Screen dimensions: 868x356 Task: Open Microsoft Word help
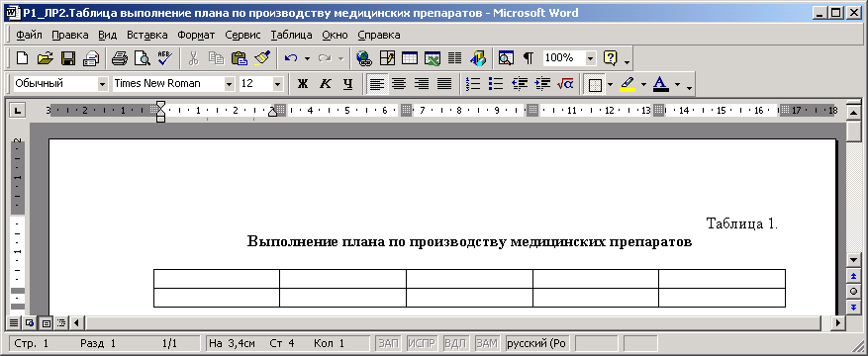click(x=610, y=57)
